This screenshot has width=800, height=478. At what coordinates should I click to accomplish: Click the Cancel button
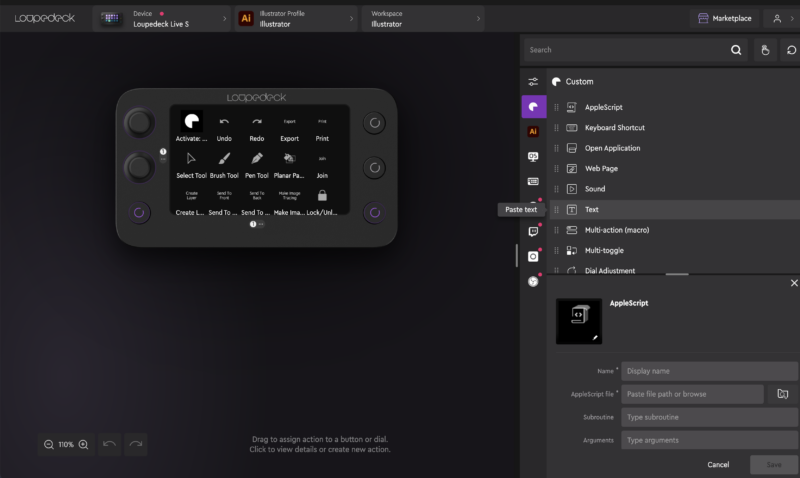coord(718,465)
